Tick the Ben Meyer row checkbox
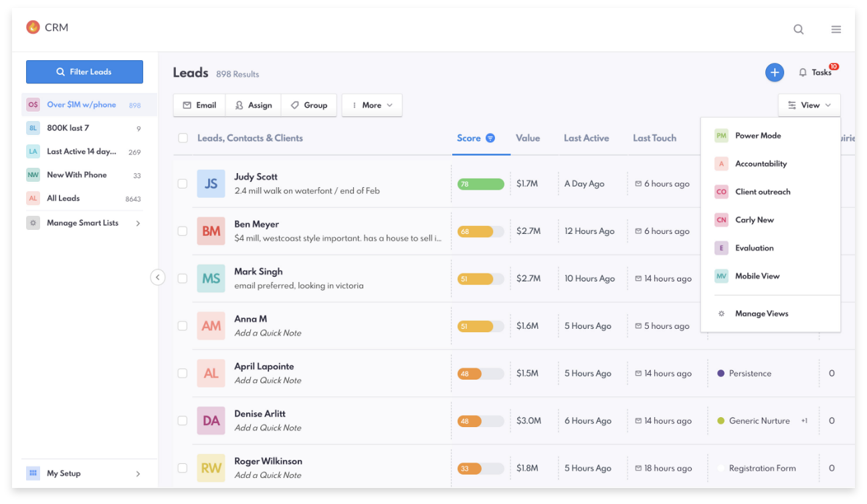This screenshot has height=504, width=867. (182, 231)
